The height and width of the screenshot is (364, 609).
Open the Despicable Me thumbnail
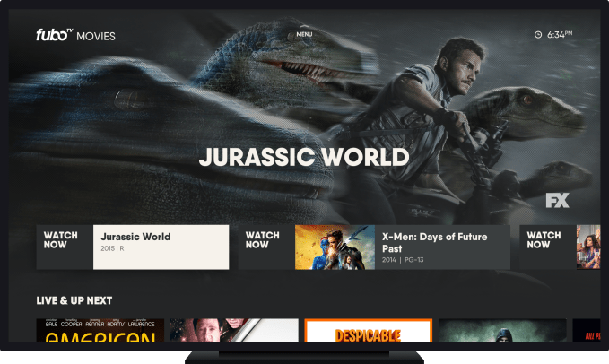pos(369,330)
